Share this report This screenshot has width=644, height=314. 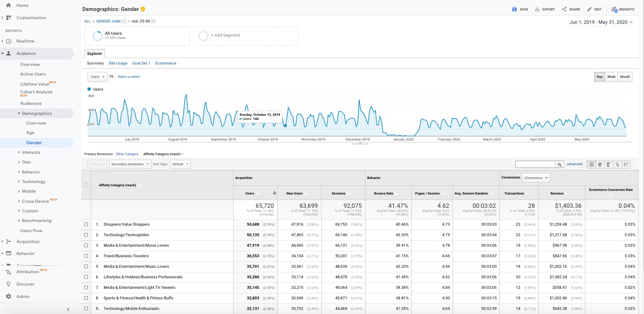(571, 9)
